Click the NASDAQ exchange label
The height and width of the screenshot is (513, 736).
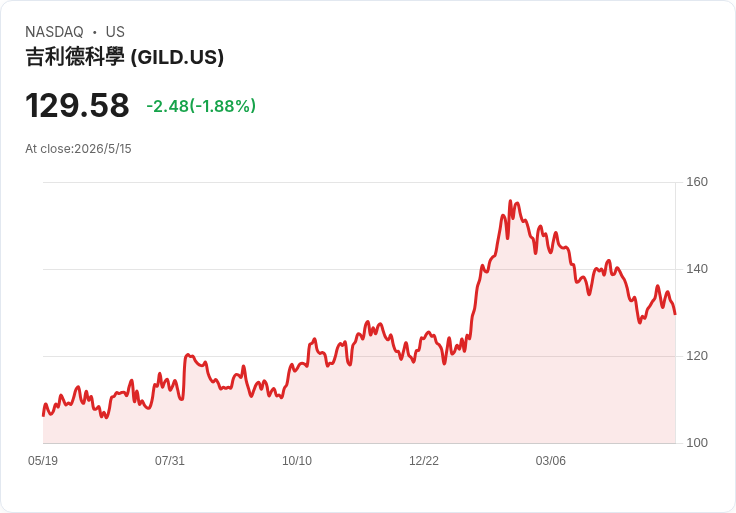point(54,32)
